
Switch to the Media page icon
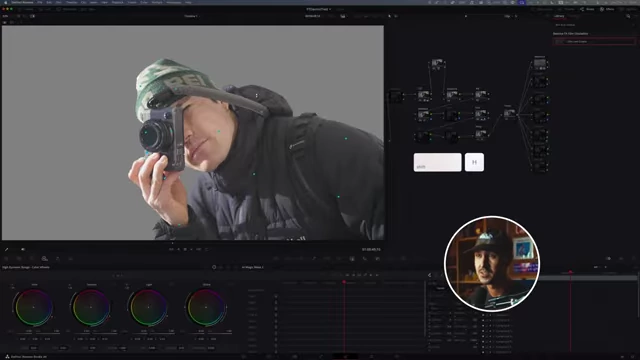(x=244, y=357)
